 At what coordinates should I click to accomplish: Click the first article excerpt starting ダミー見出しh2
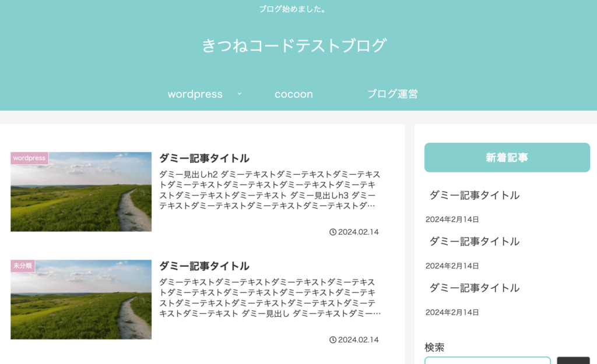269,190
